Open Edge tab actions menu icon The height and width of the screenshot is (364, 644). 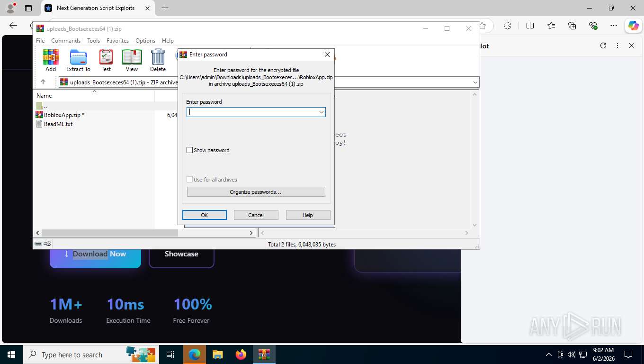[28, 8]
